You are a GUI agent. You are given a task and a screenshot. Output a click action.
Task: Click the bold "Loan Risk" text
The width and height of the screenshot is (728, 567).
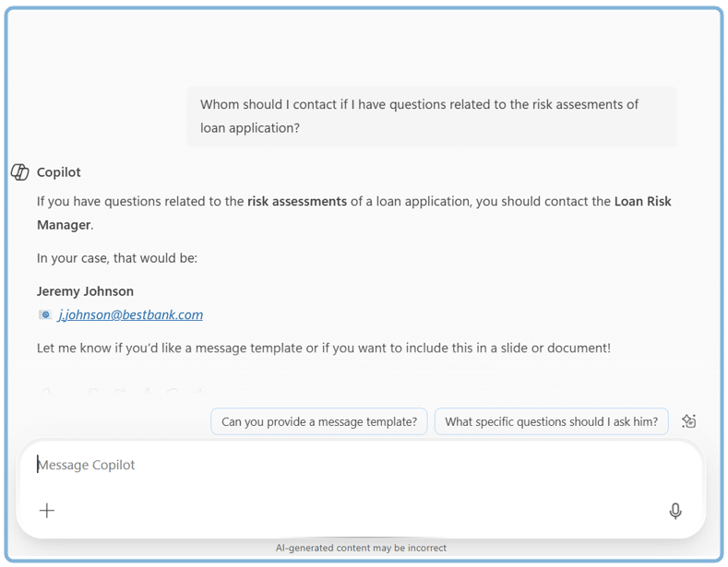(642, 202)
